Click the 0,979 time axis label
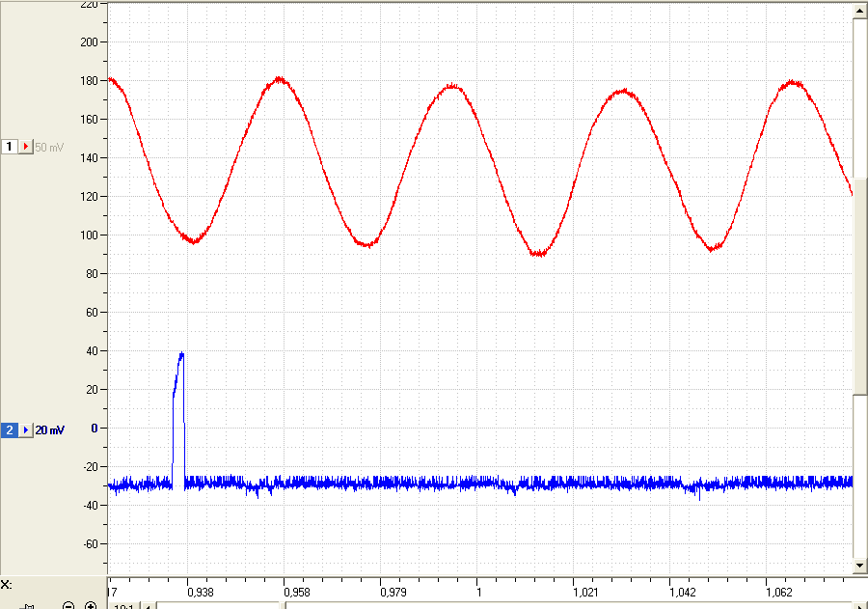This screenshot has height=609, width=868. point(393,593)
